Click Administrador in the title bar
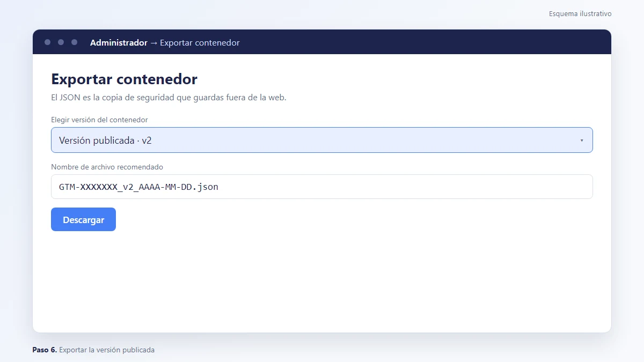644x362 pixels. point(119,42)
